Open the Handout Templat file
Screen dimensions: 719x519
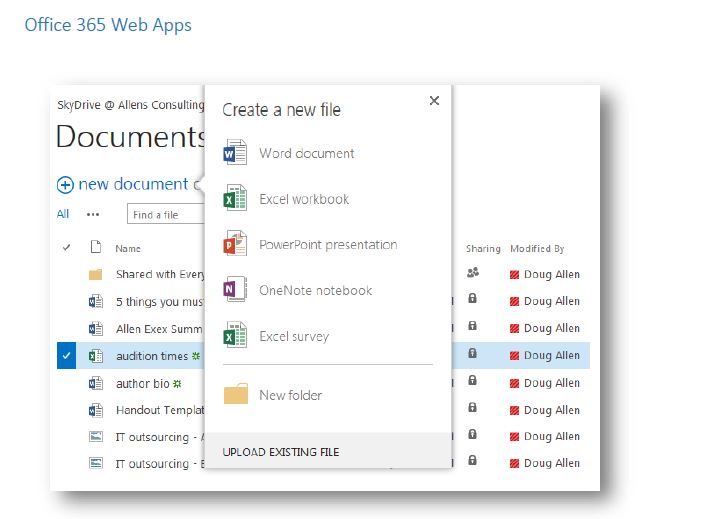pyautogui.click(x=160, y=410)
